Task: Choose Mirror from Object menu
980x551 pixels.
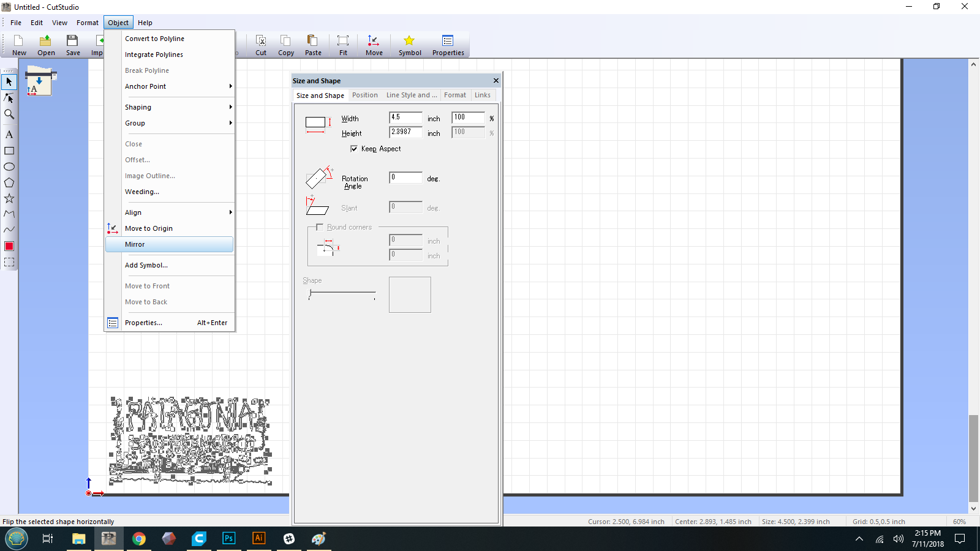Action: pyautogui.click(x=170, y=244)
